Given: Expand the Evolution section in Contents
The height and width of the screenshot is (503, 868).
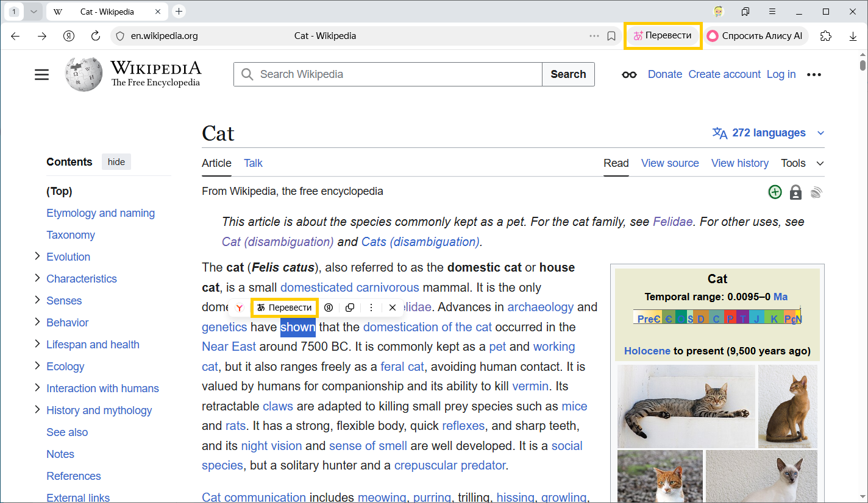Looking at the screenshot, I should 37,256.
